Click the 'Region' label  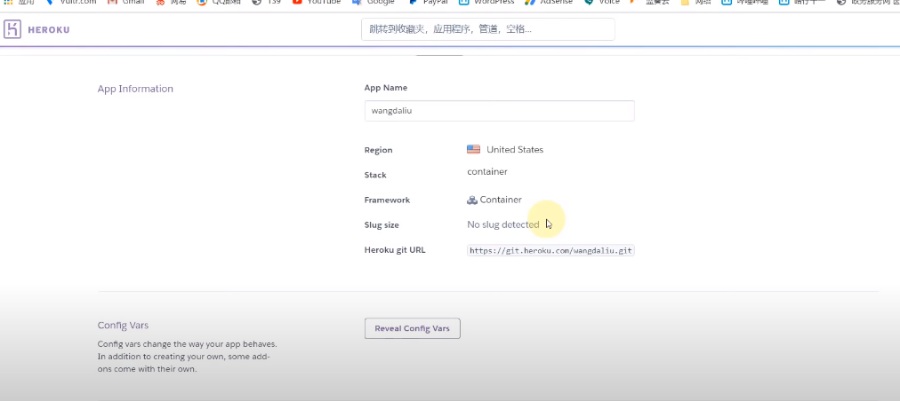click(x=378, y=150)
